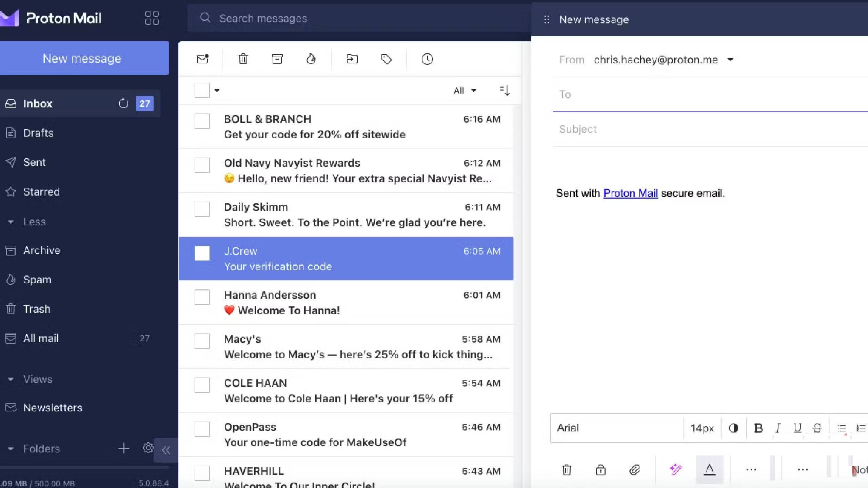868x488 pixels.
Task: Open the writing assistant wand icon
Action: tap(675, 469)
